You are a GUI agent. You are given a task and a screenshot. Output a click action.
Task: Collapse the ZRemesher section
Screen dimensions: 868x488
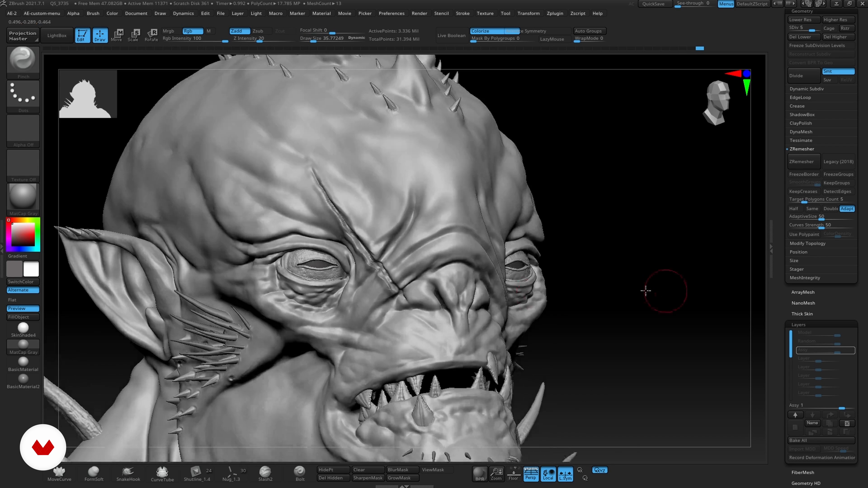pos(802,149)
